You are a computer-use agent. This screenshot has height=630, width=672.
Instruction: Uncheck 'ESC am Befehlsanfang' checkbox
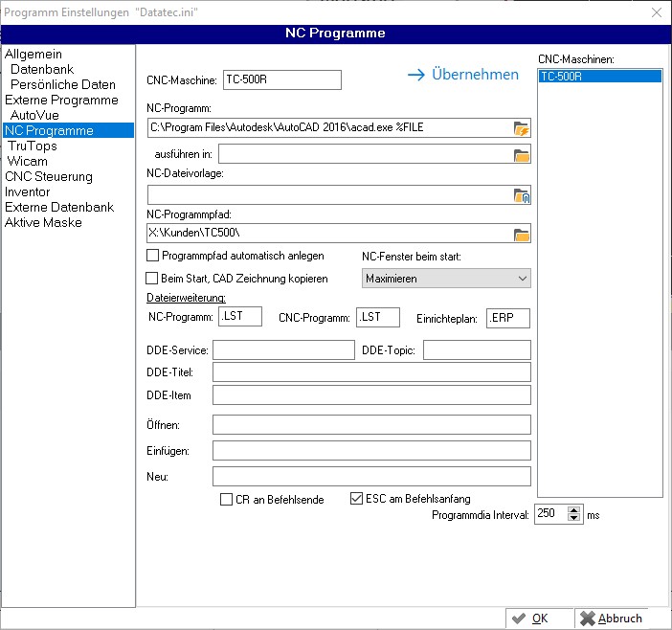point(356,499)
